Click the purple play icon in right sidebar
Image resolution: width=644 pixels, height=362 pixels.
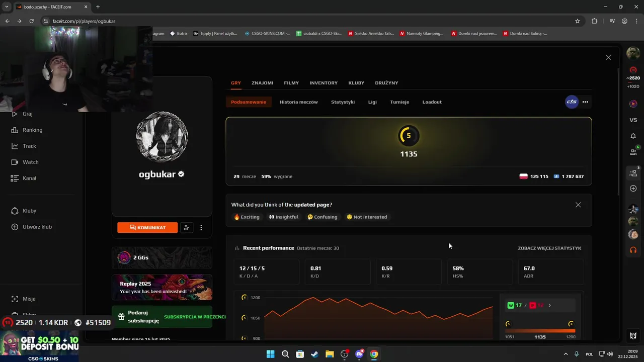pos(633,104)
